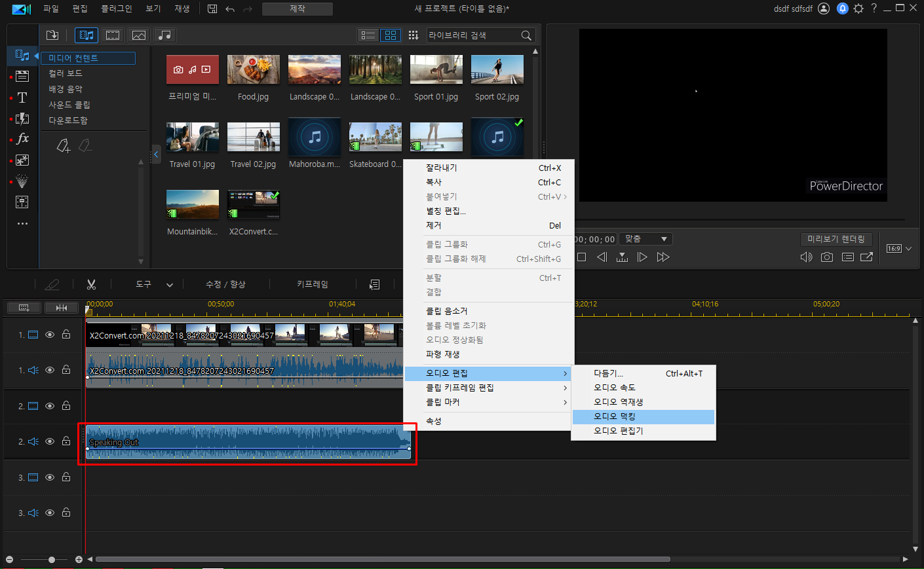The height and width of the screenshot is (569, 924).
Task: Open the 맞춤 zoom fit dropdown
Action: [646, 239]
